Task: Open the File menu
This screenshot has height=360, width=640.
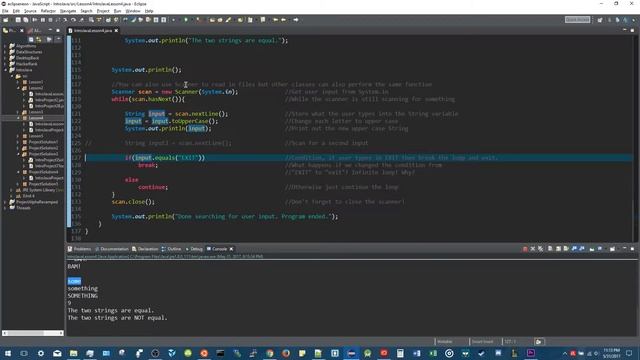Action: pos(5,11)
